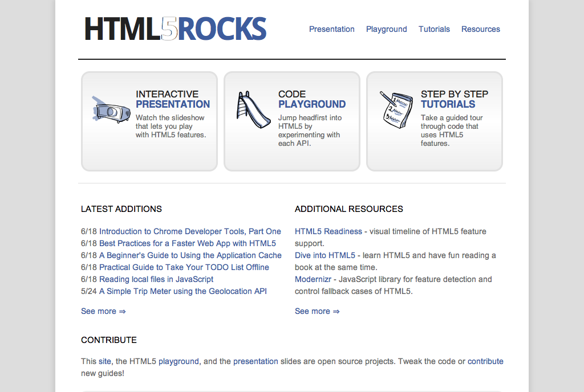The height and width of the screenshot is (392, 584).
Task: Open Reading local files in JavaScript
Action: (156, 279)
